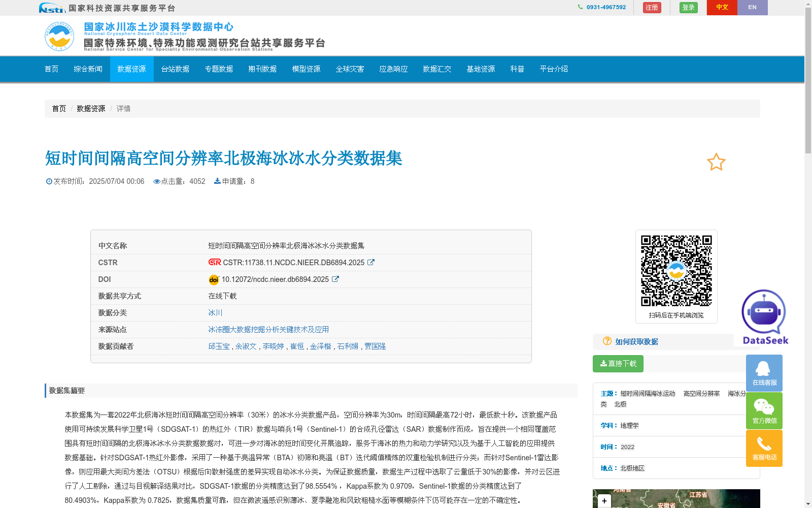Screen dimensions: 812x508
Task: Click the QR code image
Action: pyautogui.click(x=676, y=271)
